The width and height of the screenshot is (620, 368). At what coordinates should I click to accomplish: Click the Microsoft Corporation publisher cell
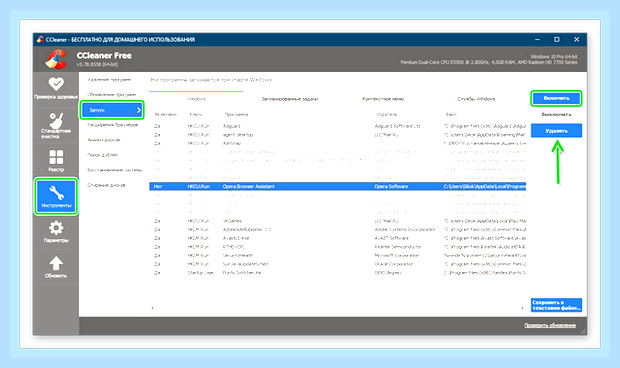[397, 255]
